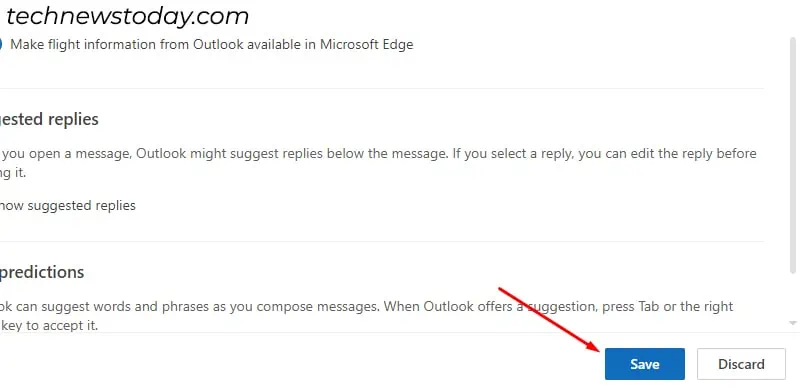Click the 'Suggested replies' section heading
Viewport: 800px width, 391px height.
[49, 119]
